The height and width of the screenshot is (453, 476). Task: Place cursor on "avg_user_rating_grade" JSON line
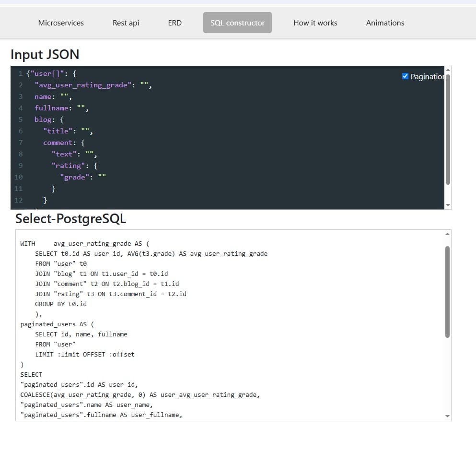pos(93,85)
